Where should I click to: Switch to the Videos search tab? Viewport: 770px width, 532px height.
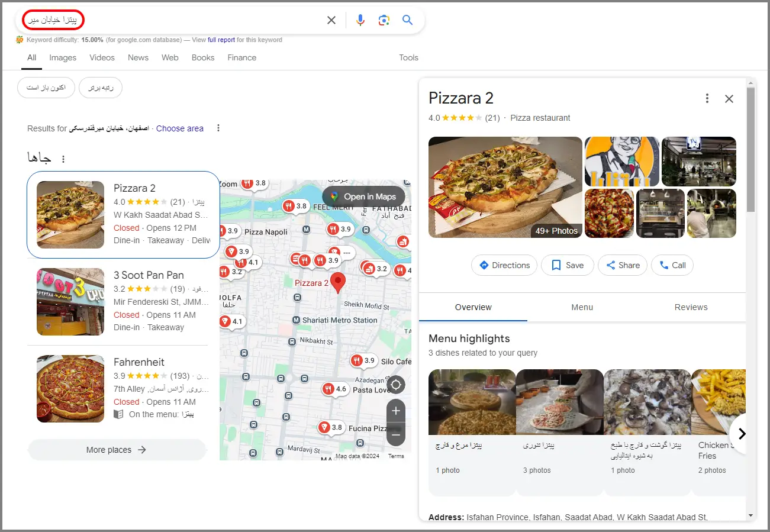(102, 57)
